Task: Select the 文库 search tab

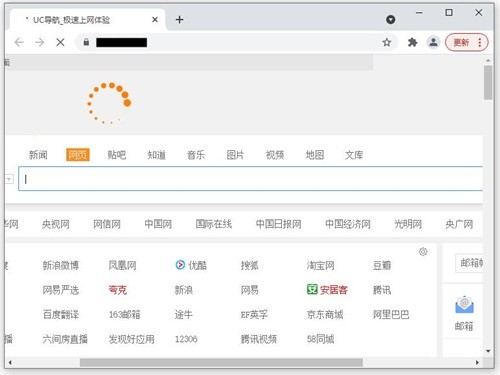Action: coord(354,155)
